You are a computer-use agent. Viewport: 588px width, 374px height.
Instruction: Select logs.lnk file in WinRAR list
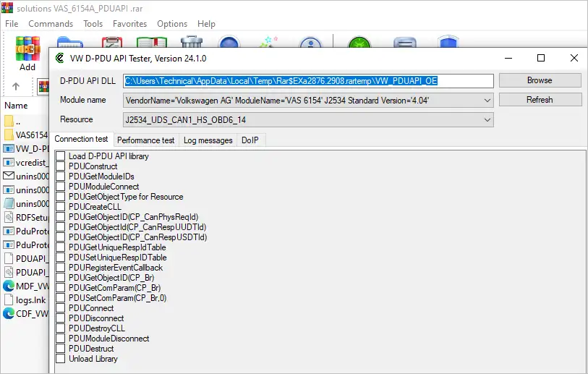25,299
